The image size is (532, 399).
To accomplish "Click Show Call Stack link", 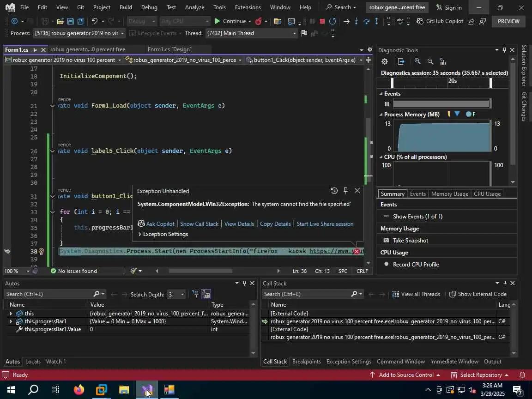I will [x=199, y=224].
